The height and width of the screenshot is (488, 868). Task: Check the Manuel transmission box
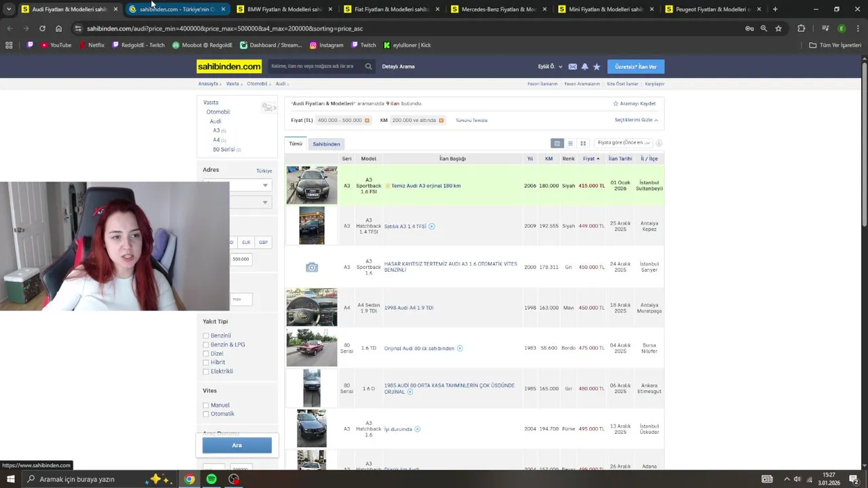[x=205, y=405]
